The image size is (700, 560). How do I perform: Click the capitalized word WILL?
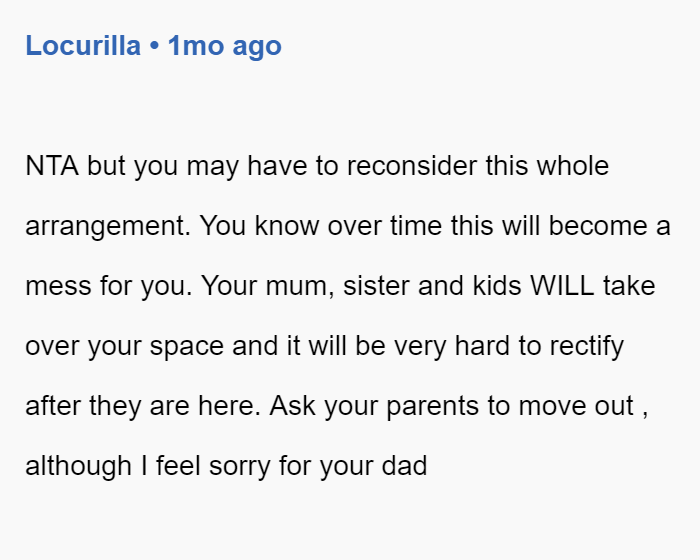pyautogui.click(x=562, y=285)
